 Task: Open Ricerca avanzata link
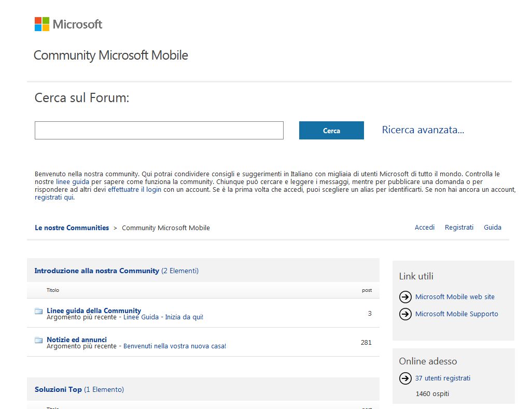coord(423,130)
